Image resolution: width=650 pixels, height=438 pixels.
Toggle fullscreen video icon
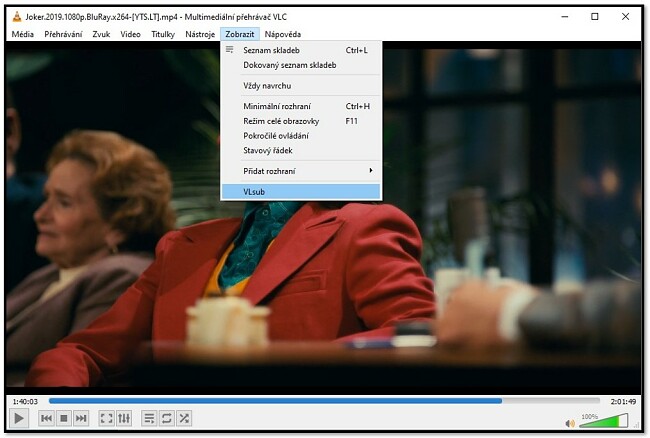click(x=107, y=418)
